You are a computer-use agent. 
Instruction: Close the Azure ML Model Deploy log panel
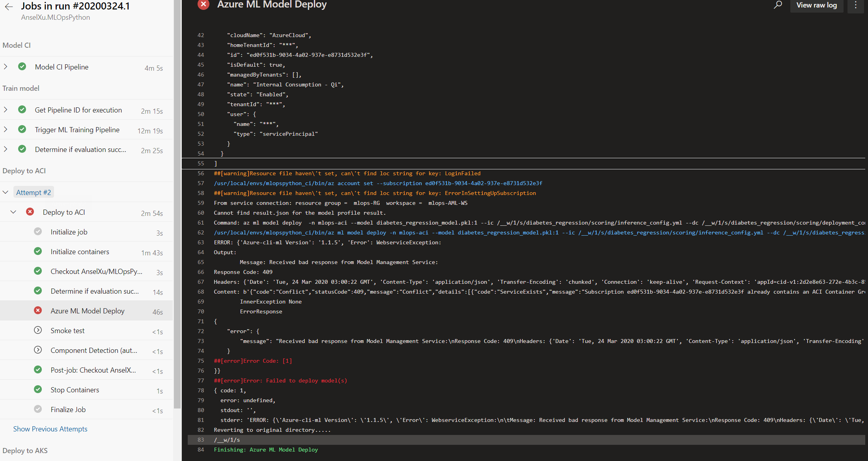203,5
